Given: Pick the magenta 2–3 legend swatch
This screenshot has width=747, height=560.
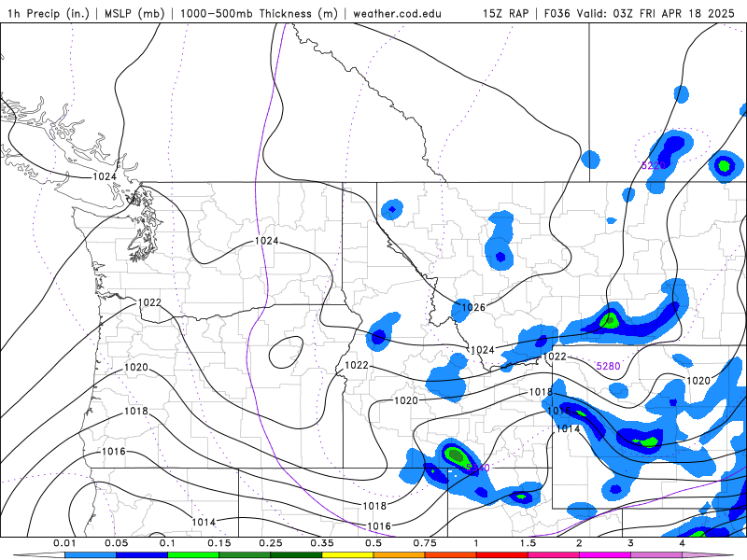Looking at the screenshot, I should [605, 555].
